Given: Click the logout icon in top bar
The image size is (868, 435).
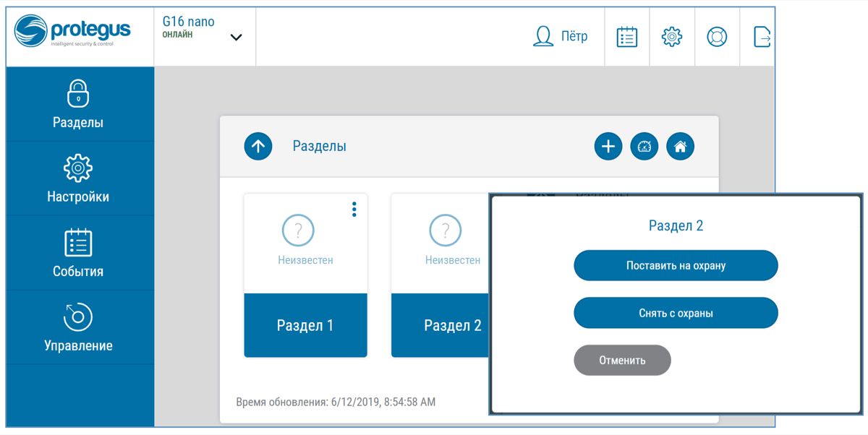Looking at the screenshot, I should (762, 37).
